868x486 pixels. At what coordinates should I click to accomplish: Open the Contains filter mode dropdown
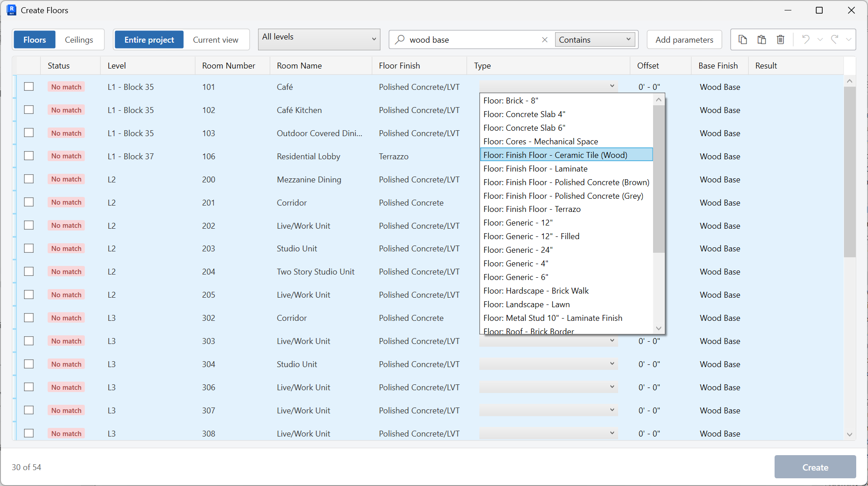coord(595,40)
